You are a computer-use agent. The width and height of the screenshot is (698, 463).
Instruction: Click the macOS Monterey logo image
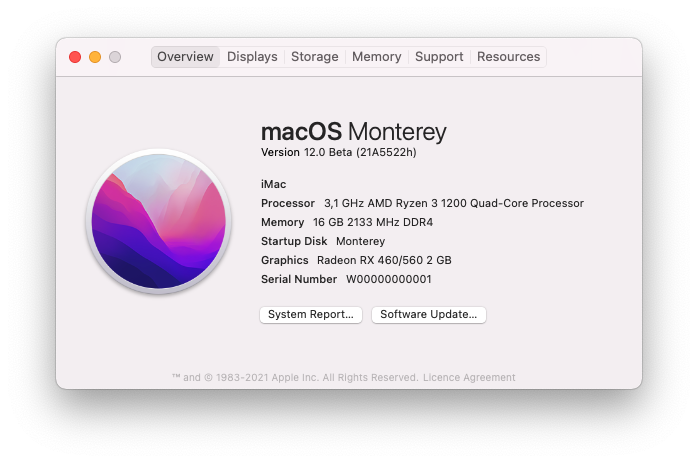point(158,221)
